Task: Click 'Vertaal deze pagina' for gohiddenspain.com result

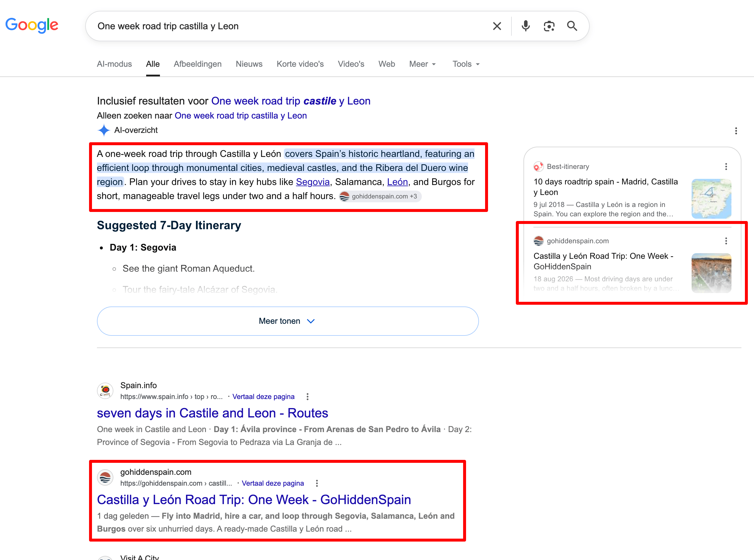Action: [x=273, y=483]
